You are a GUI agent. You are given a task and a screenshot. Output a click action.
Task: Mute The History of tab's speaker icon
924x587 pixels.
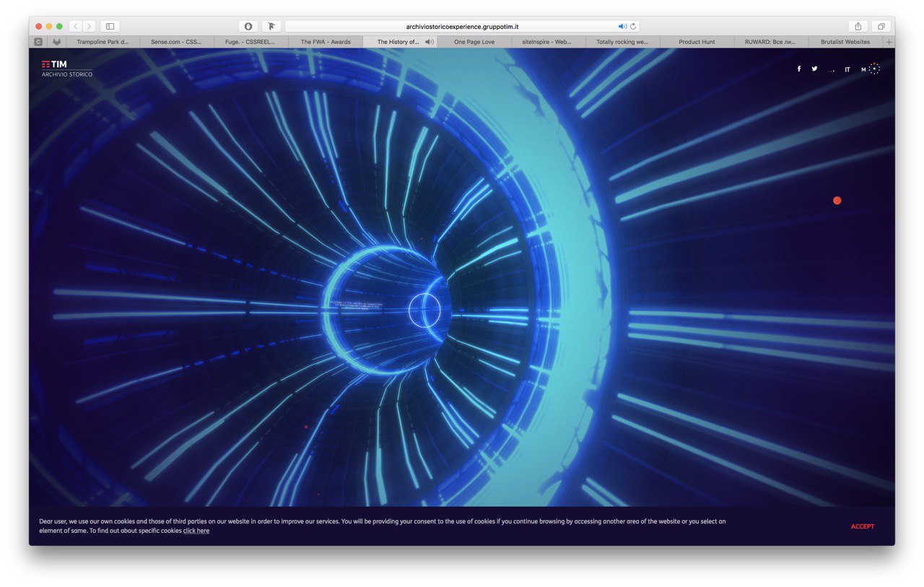point(430,42)
